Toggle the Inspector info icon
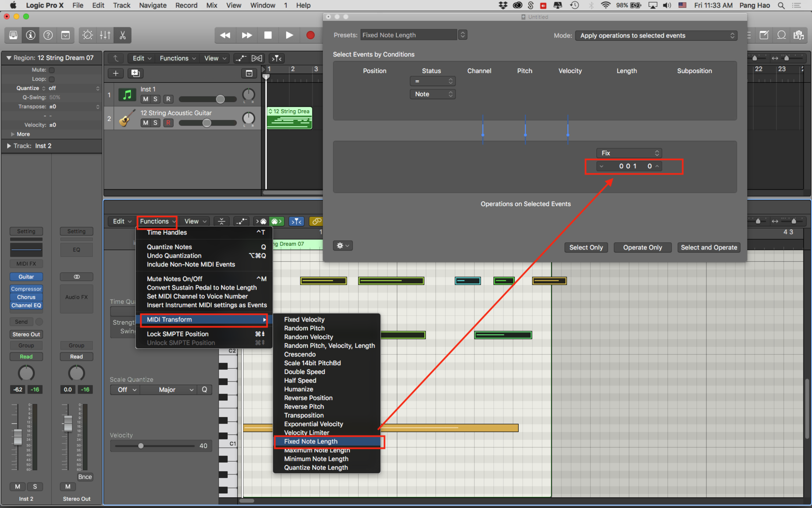Image resolution: width=812 pixels, height=508 pixels. [x=31, y=35]
